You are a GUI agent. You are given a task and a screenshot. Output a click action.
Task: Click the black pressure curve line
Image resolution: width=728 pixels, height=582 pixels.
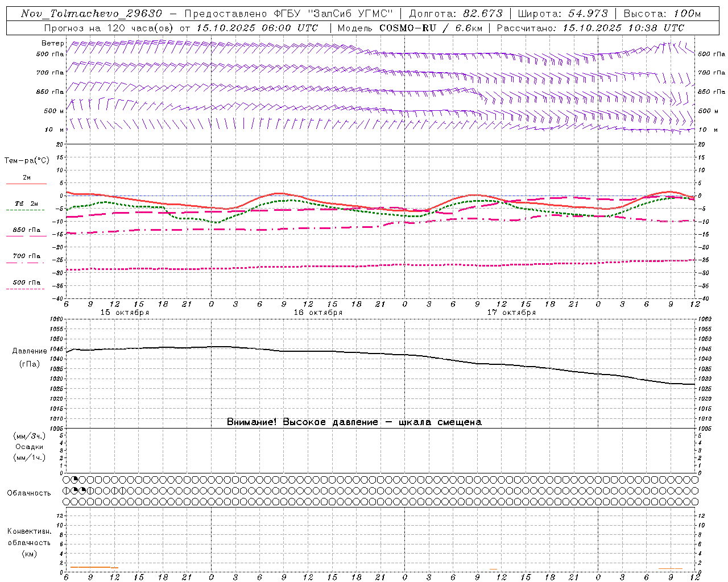pos(380,354)
